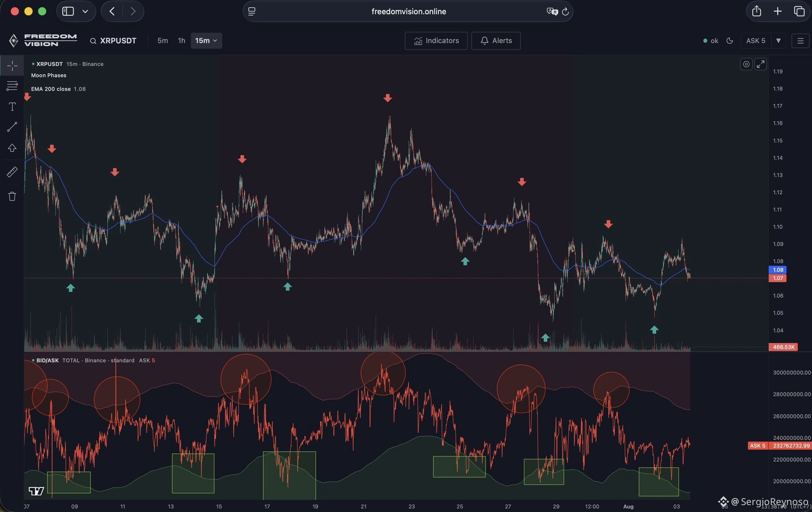Select the crosshair cursor tool
This screenshot has width=812, height=512.
(12, 65)
